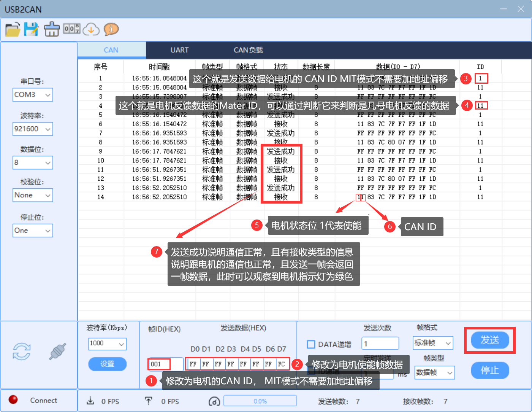
Task: Open the 帧格式 标准帧 dropdown
Action: 433,343
